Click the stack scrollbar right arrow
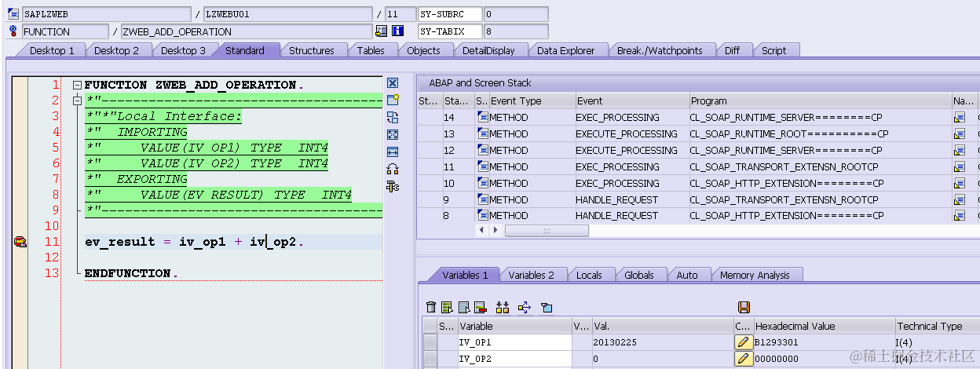Image resolution: width=980 pixels, height=369 pixels. [495, 230]
